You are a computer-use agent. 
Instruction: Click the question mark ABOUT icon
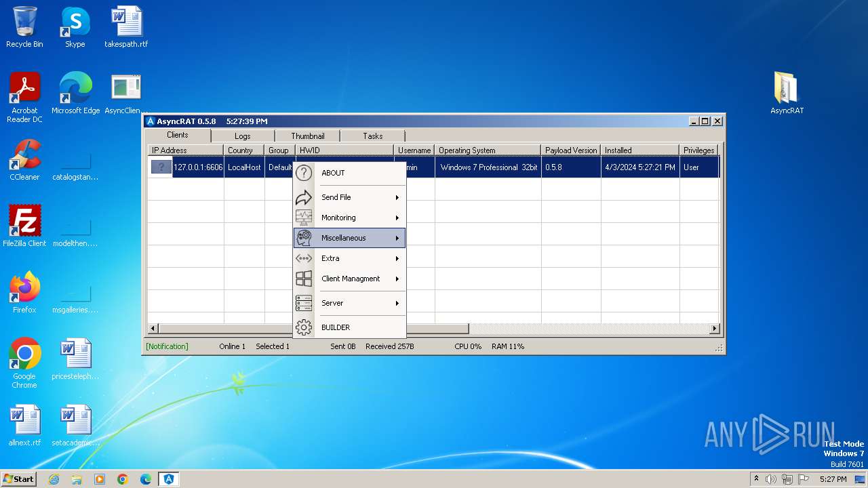tap(304, 173)
